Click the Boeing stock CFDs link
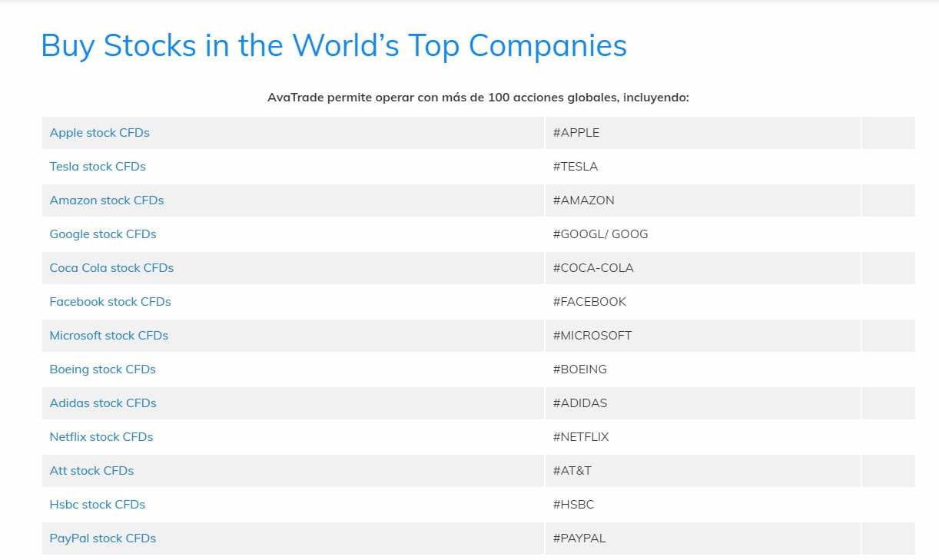939x560 pixels. [102, 369]
